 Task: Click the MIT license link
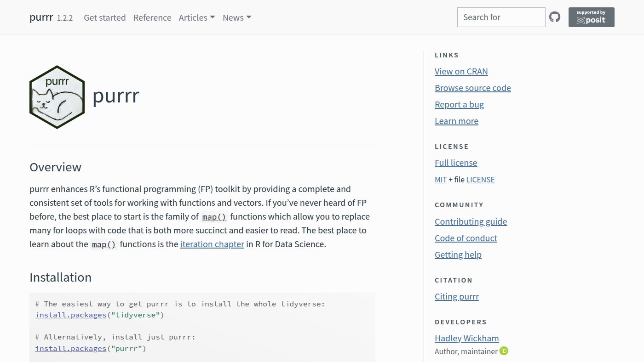pyautogui.click(x=441, y=180)
